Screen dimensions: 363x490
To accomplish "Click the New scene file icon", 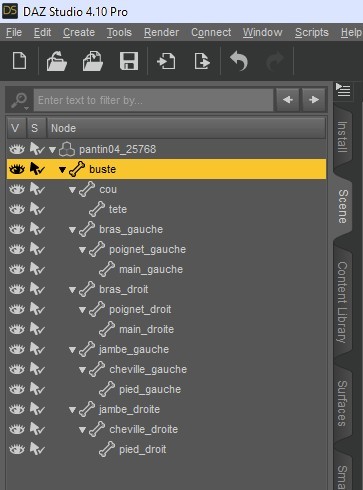I will pos(19,61).
